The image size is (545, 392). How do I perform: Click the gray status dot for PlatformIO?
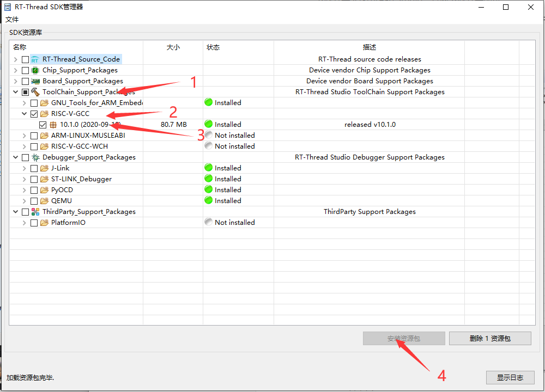click(x=209, y=222)
